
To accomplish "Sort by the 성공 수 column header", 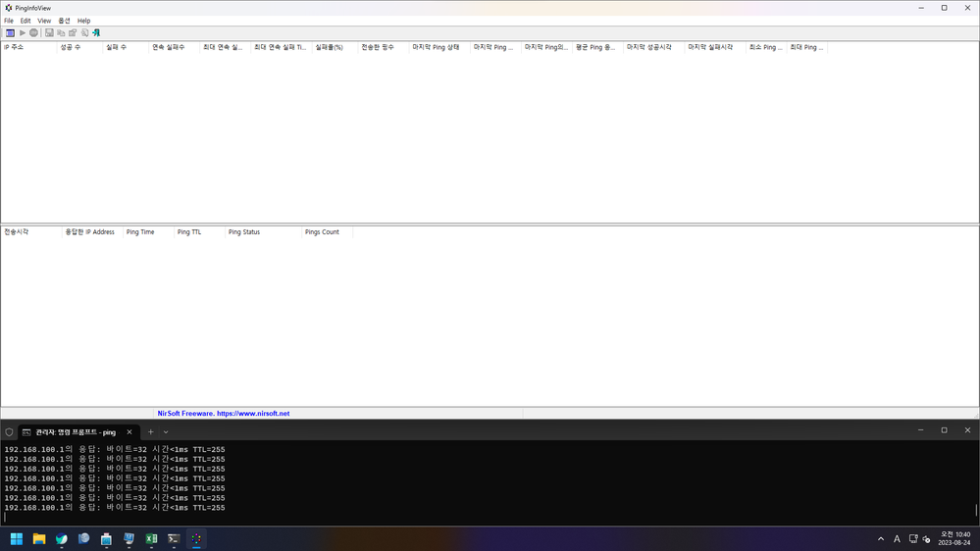I will 79,47.
